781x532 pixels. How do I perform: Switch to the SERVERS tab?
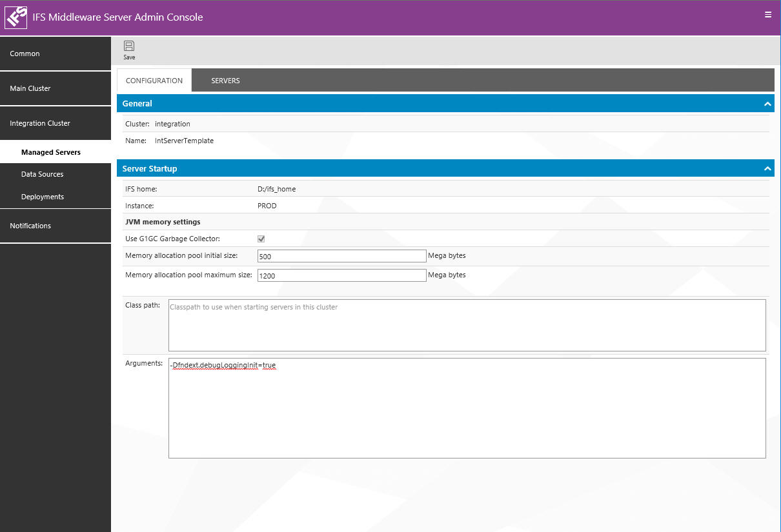pos(225,81)
